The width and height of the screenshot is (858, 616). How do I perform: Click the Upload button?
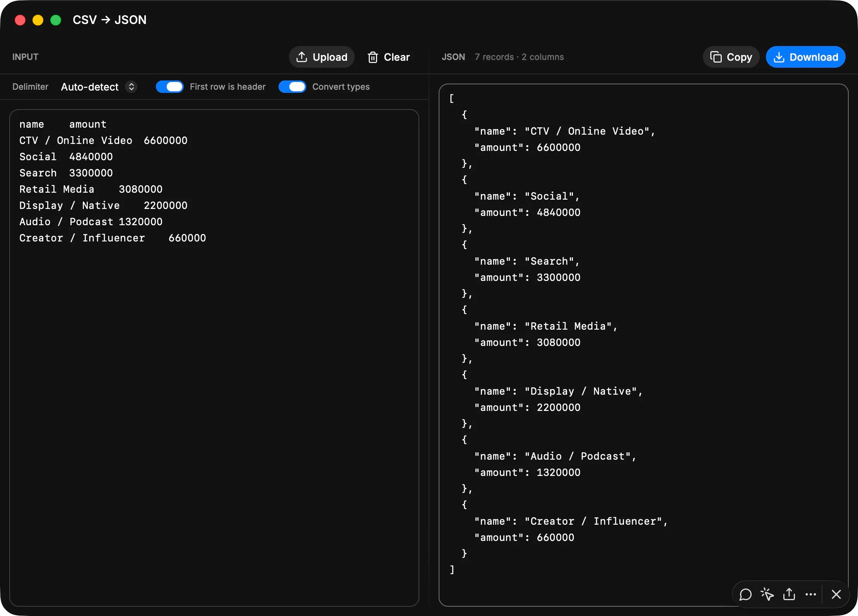click(x=321, y=57)
